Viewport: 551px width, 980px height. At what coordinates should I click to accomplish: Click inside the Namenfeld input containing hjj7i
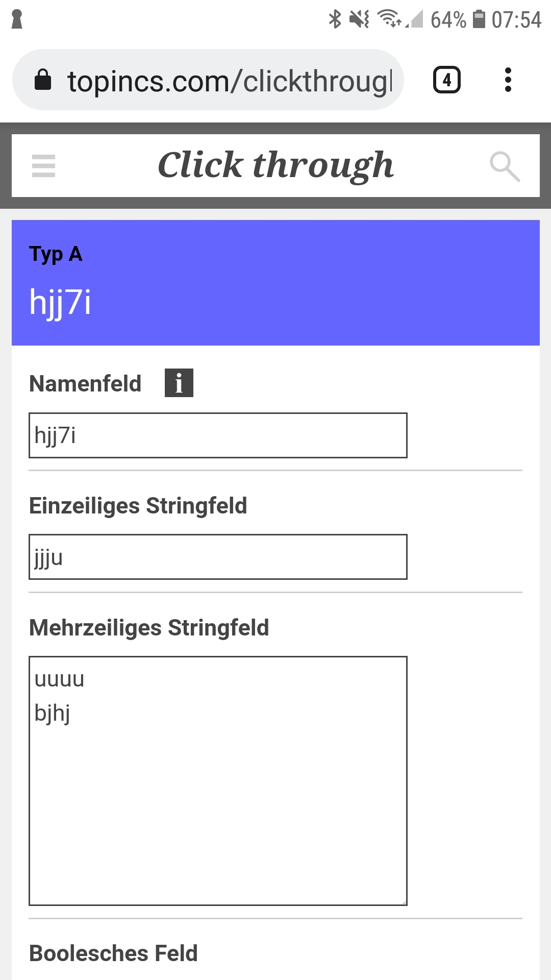pyautogui.click(x=218, y=435)
